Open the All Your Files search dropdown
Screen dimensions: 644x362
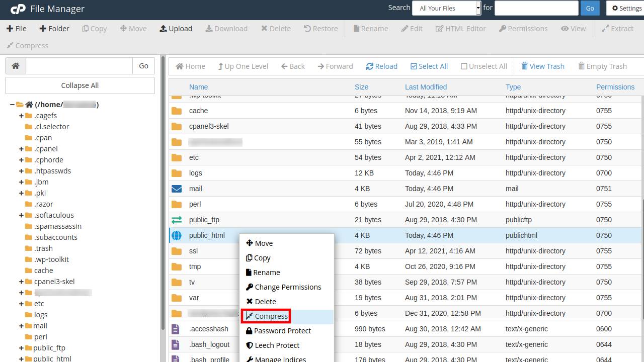[447, 8]
